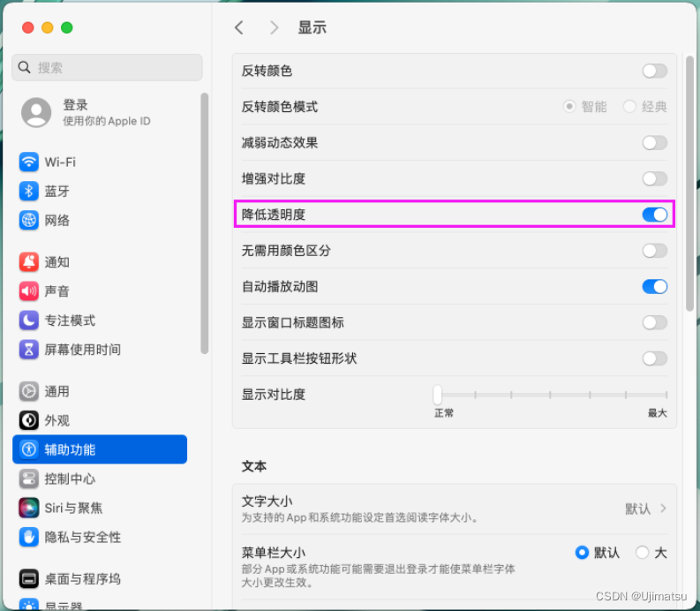This screenshot has width=700, height=611.
Task: Open the Privacy (隐私与安全性) hand icon
Action: point(29,537)
